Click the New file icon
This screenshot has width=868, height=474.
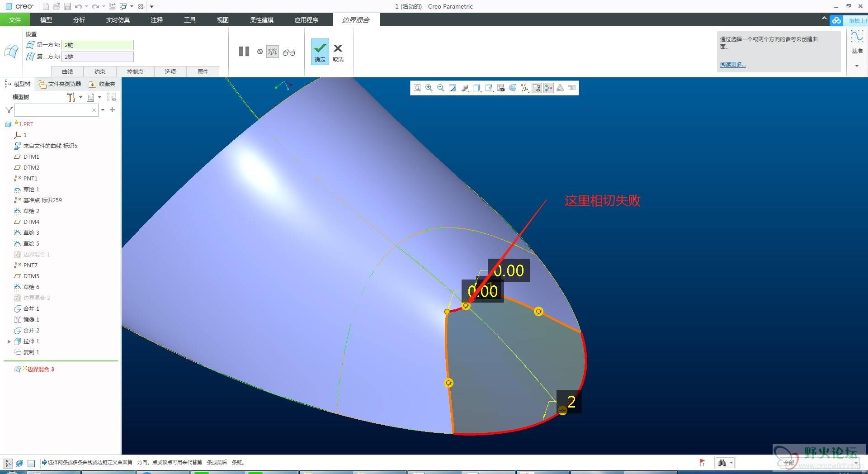(46, 6)
